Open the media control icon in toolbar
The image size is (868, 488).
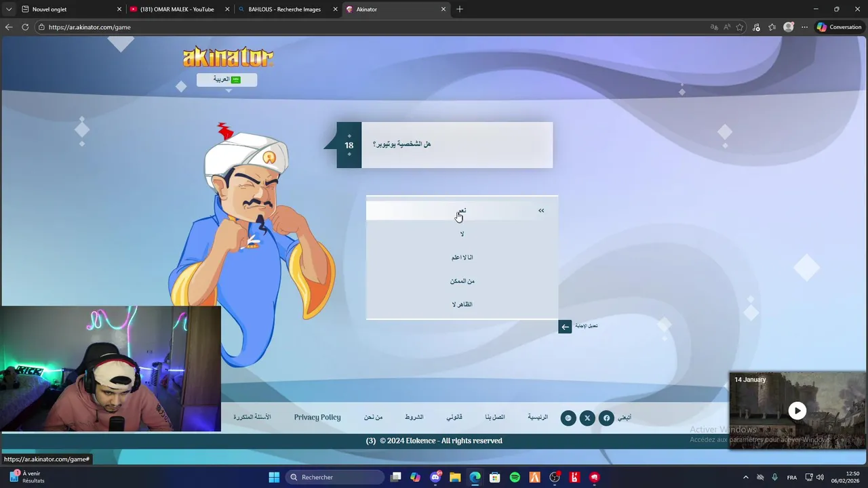point(756,27)
